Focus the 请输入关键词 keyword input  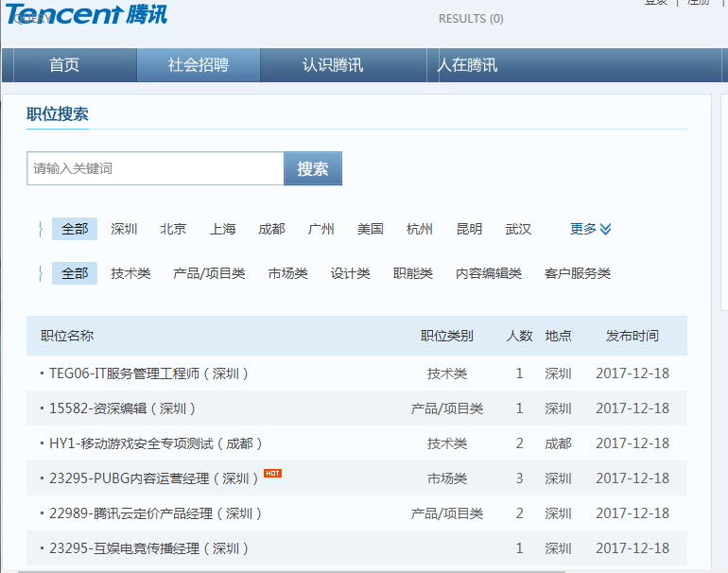(x=155, y=168)
